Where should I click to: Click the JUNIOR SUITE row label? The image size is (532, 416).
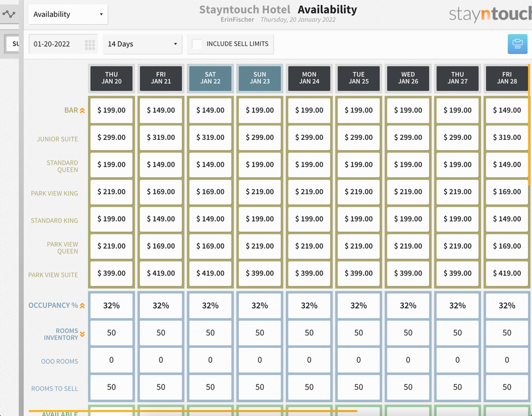(x=57, y=139)
